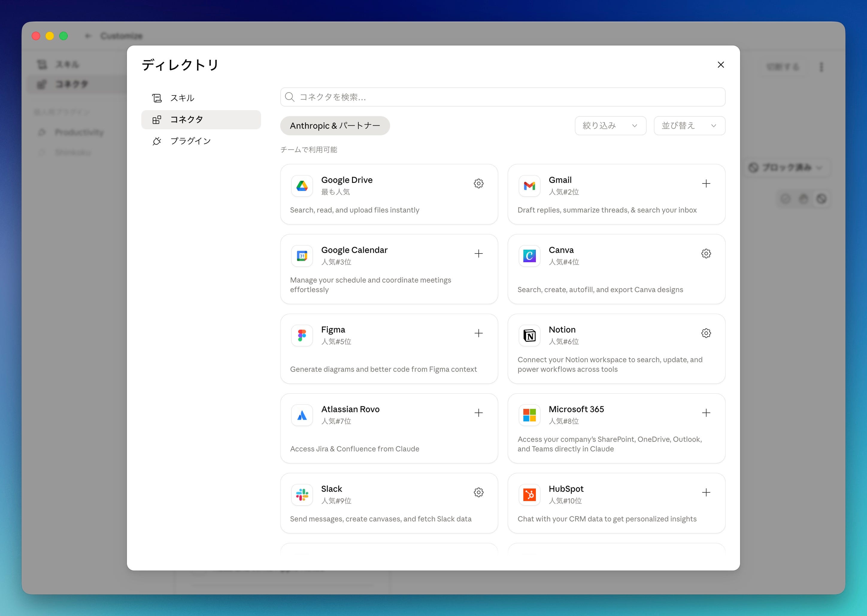867x616 pixels.
Task: Click the Atlassian Rovo card title
Action: tap(350, 410)
